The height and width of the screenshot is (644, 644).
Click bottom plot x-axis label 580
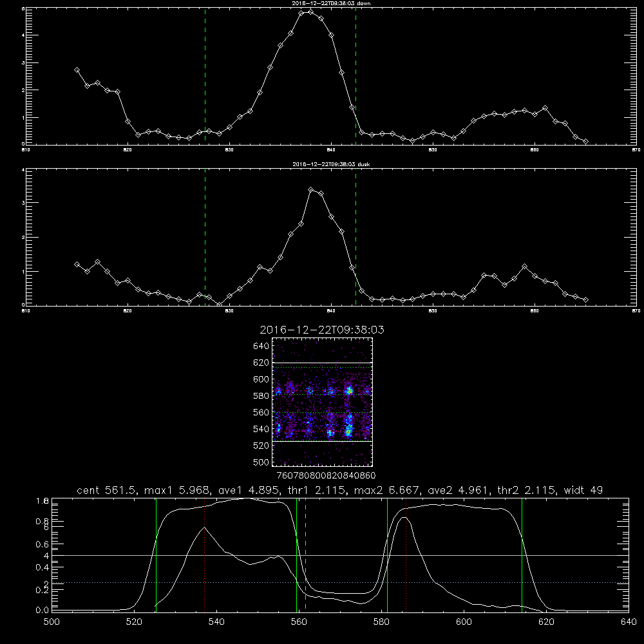point(381,621)
